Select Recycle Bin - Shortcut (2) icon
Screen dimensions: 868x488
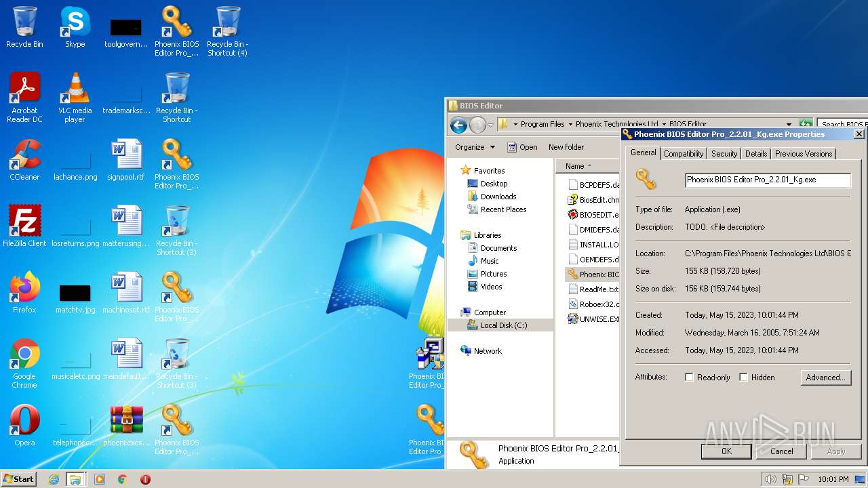176,230
